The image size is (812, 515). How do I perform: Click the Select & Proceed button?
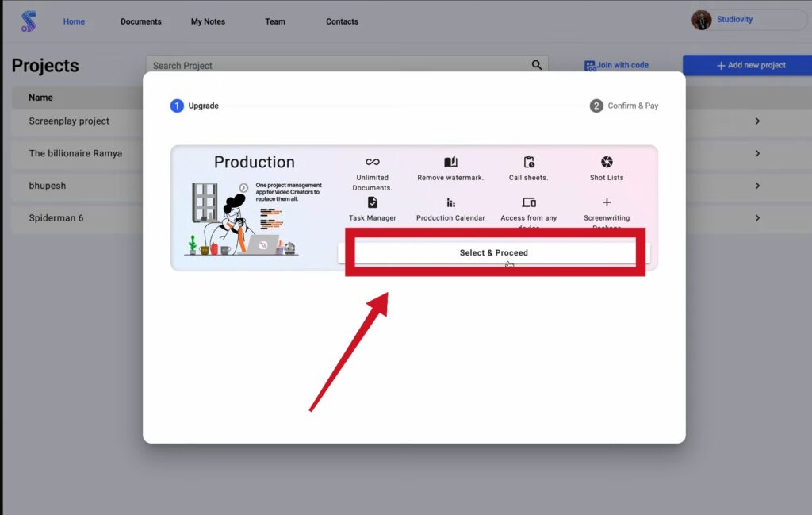pyautogui.click(x=494, y=253)
